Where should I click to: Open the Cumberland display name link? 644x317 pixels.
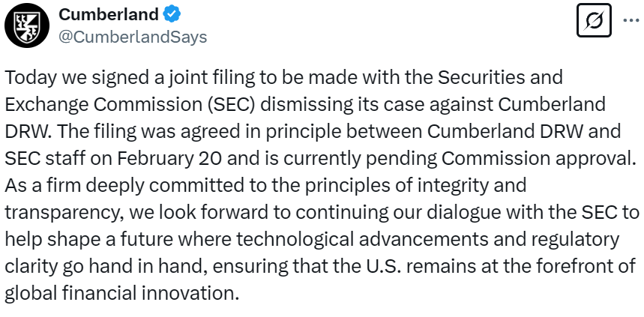108,14
